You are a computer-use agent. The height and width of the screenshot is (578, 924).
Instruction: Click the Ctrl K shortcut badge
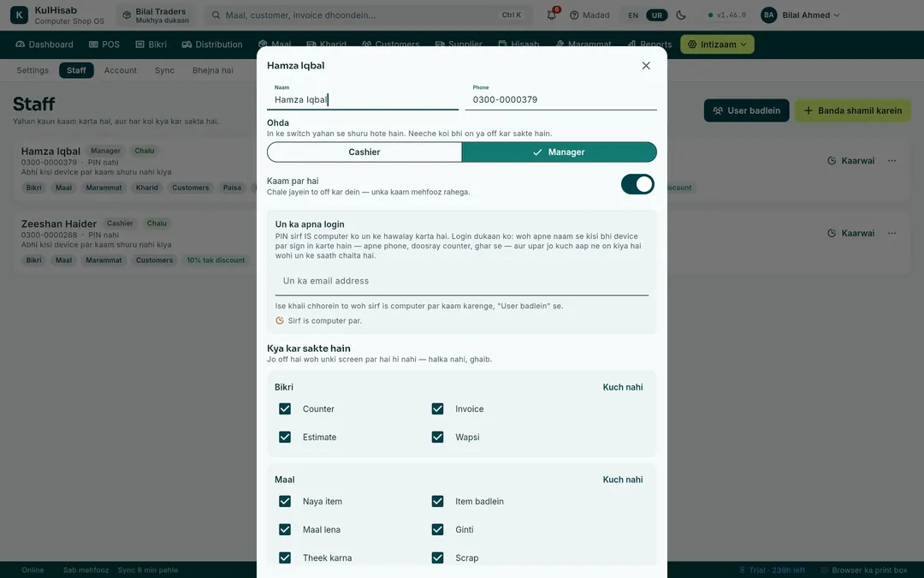(512, 15)
